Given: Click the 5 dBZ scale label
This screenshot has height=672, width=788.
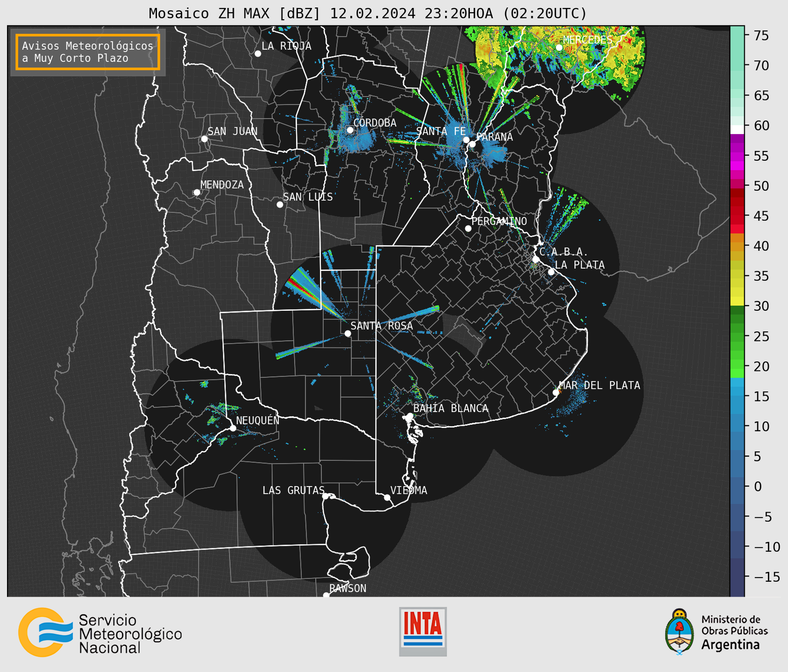Looking at the screenshot, I should 757,457.
